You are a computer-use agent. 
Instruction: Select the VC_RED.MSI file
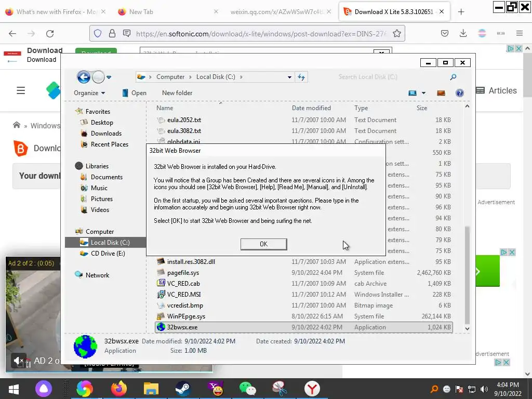coord(303,294)
